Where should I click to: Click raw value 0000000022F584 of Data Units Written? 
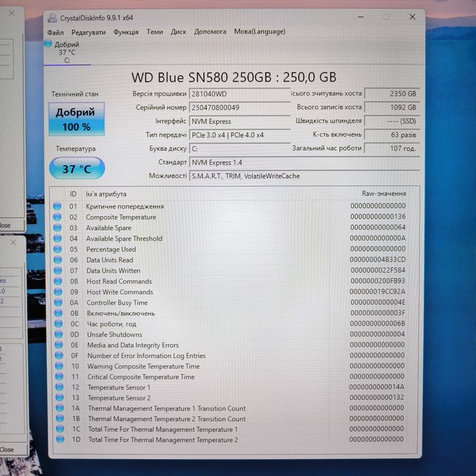[x=378, y=270]
